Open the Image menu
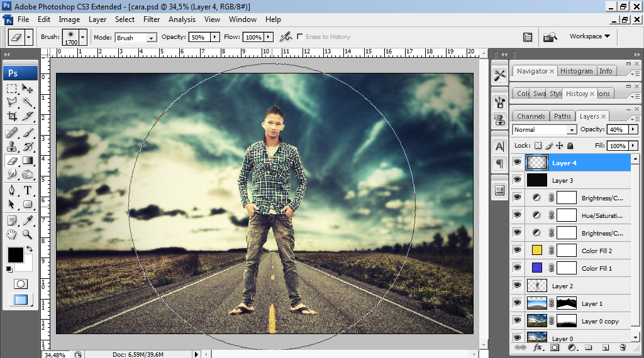Viewport: 644px width, 358px height. pyautogui.click(x=69, y=19)
